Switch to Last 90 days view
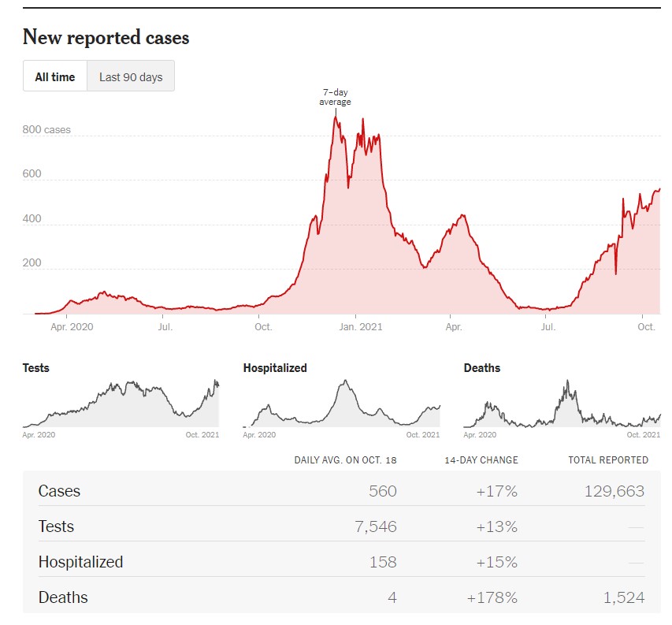Screen dimensions: 672x625 [x=131, y=76]
